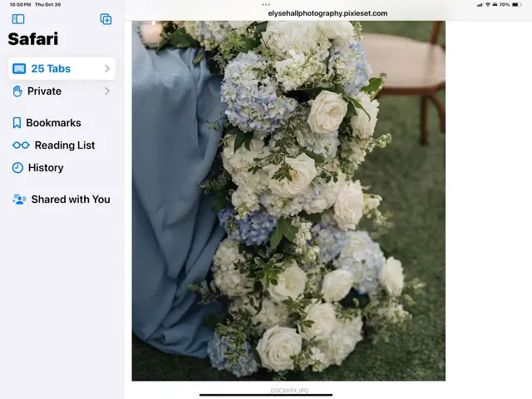This screenshot has height=399, width=532.
Task: Tap the DSC8899.JPG filename caption
Action: pos(289,391)
